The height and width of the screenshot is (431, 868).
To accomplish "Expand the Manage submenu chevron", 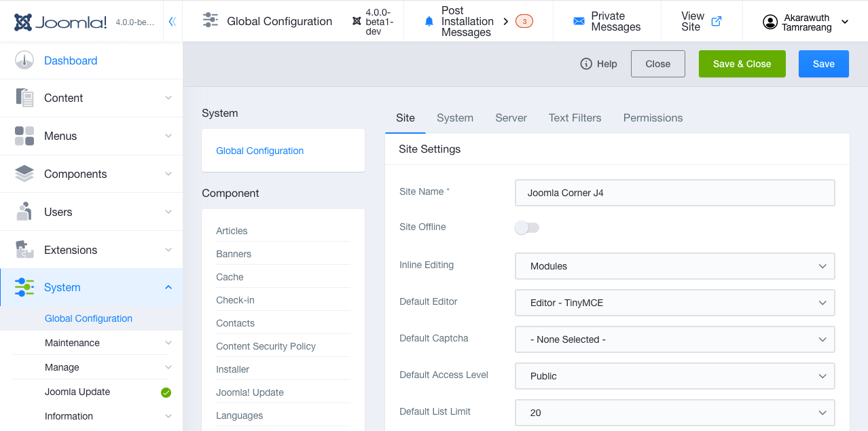I will (x=168, y=367).
